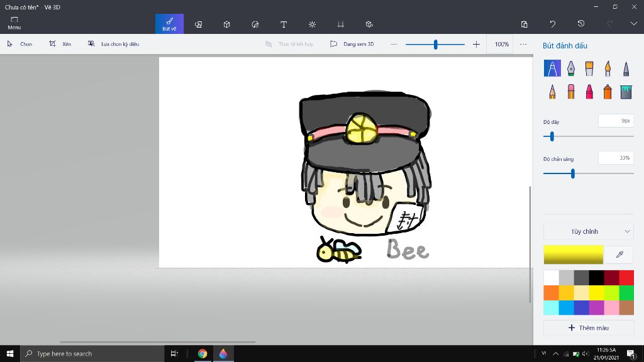This screenshot has width=644, height=362.
Task: Click the zoom out minus button
Action: pos(394,44)
